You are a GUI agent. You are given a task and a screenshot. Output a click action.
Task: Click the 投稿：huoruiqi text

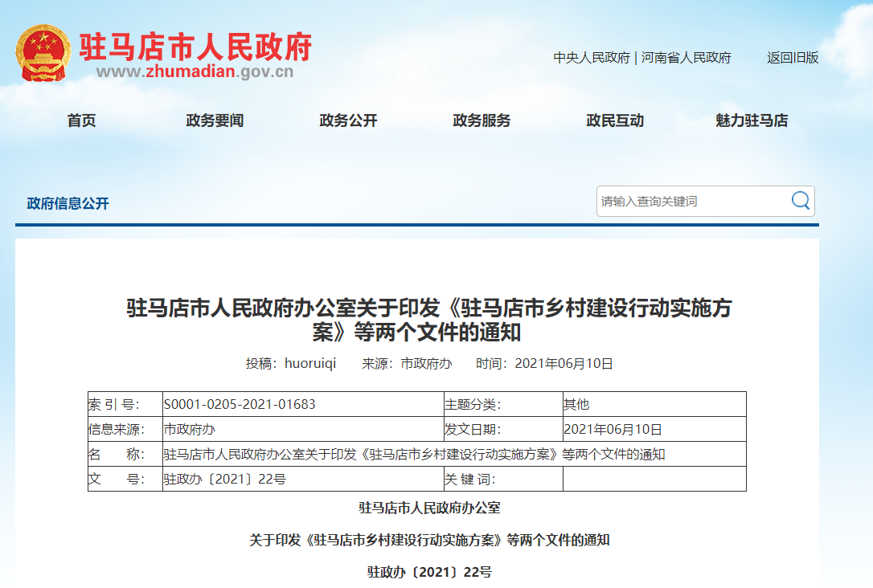(x=291, y=364)
